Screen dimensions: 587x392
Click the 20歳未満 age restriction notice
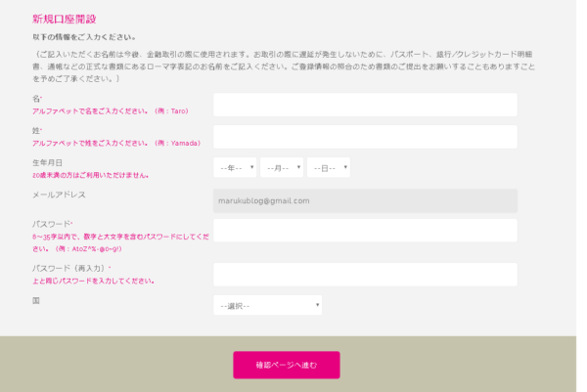pos(91,175)
